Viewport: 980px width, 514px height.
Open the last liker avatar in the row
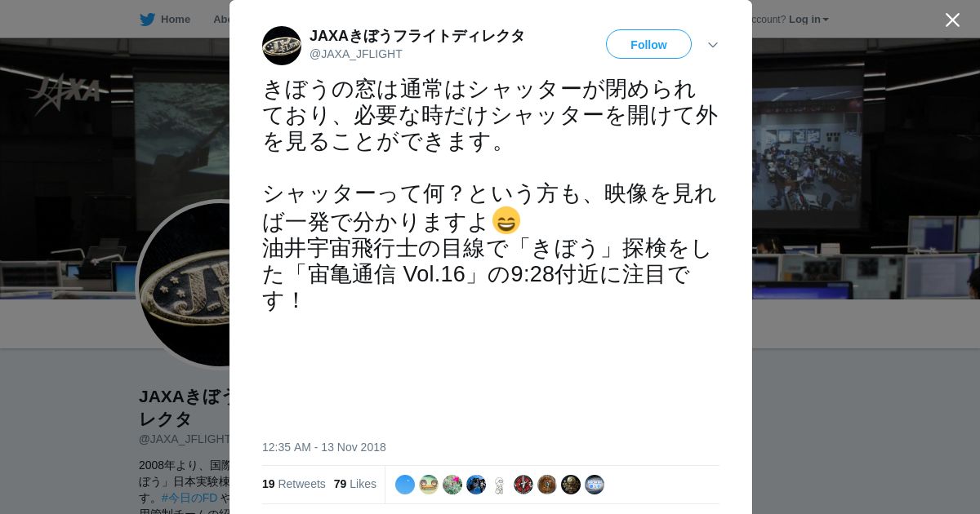pos(595,485)
